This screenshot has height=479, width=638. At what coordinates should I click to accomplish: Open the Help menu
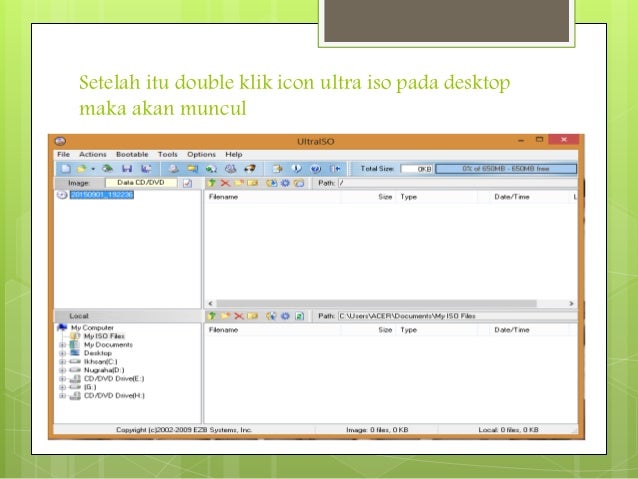234,155
